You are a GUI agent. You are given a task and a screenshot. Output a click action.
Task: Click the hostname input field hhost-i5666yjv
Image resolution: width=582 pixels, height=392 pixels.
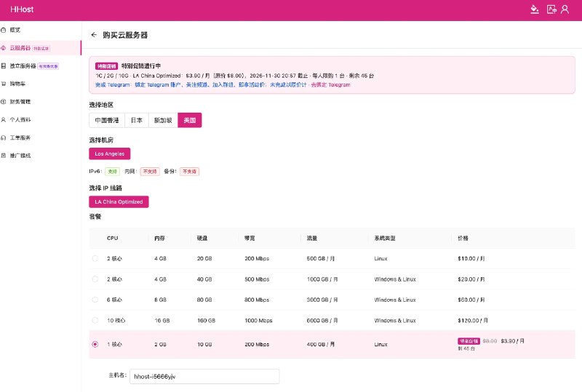(x=204, y=377)
